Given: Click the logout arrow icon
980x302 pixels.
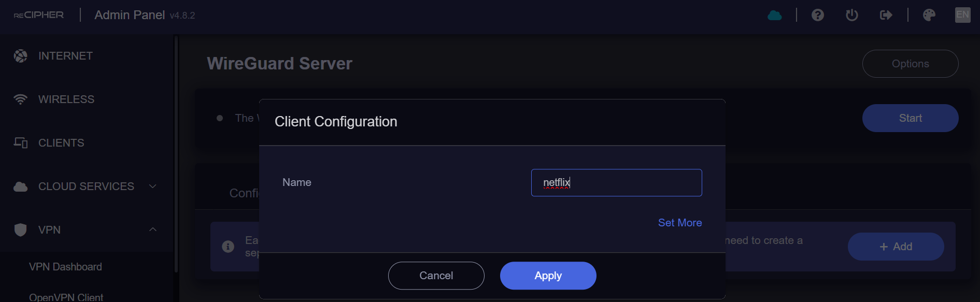Looking at the screenshot, I should pos(886,15).
